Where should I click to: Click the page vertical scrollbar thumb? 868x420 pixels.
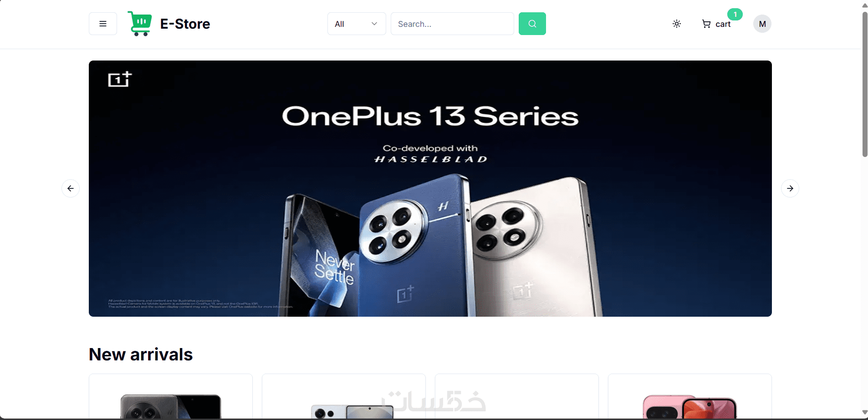tap(865, 84)
